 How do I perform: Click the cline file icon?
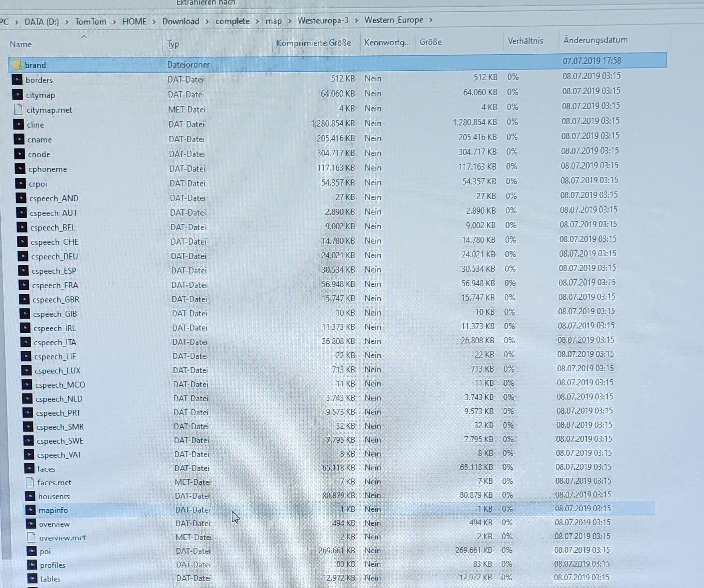[18, 124]
